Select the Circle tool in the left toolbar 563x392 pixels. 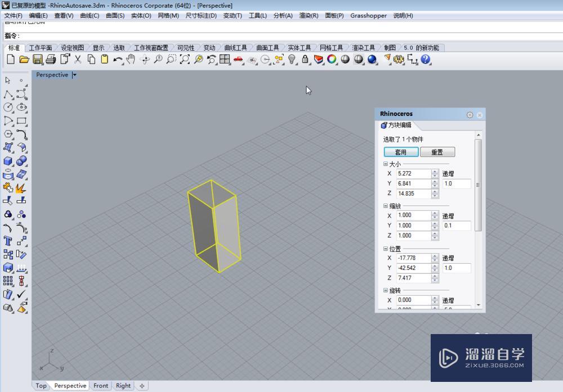point(8,107)
